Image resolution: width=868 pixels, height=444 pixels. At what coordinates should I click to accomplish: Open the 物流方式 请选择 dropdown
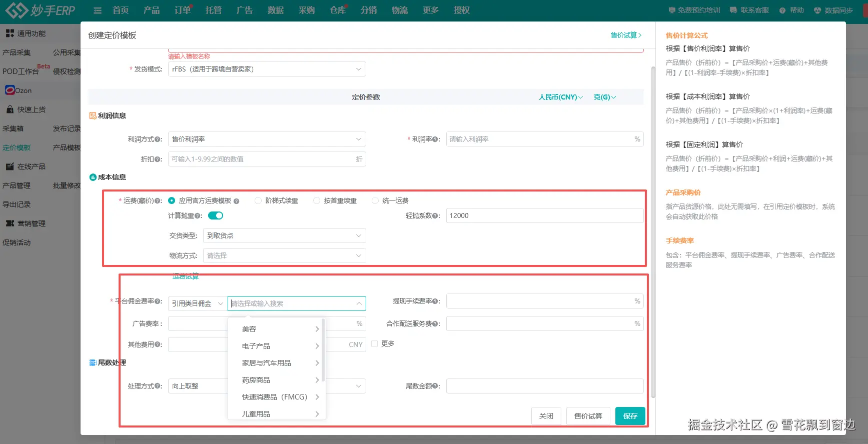pos(284,255)
